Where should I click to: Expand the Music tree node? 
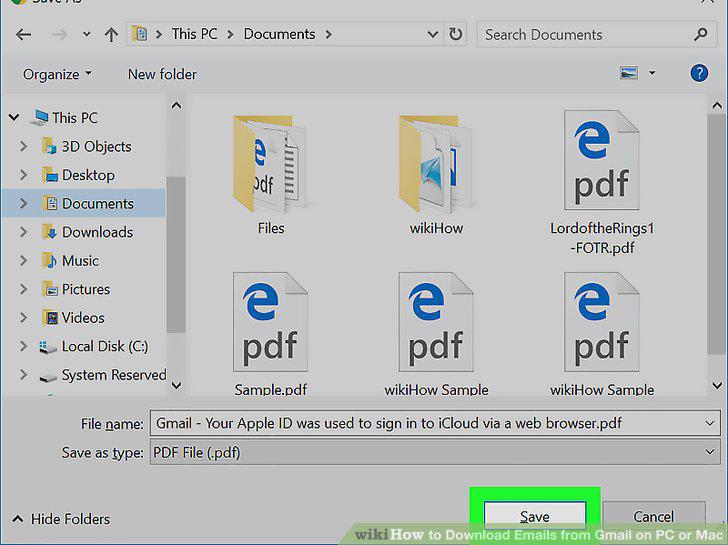pyautogui.click(x=23, y=261)
